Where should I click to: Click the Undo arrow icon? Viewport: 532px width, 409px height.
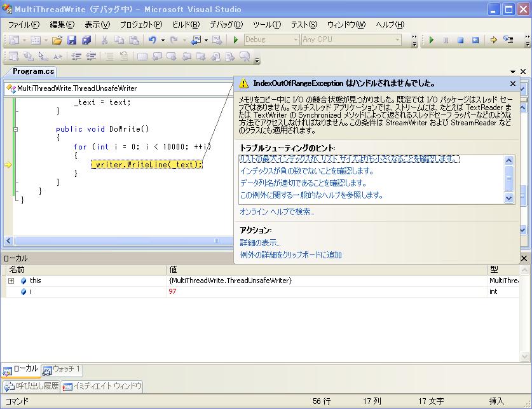153,40
